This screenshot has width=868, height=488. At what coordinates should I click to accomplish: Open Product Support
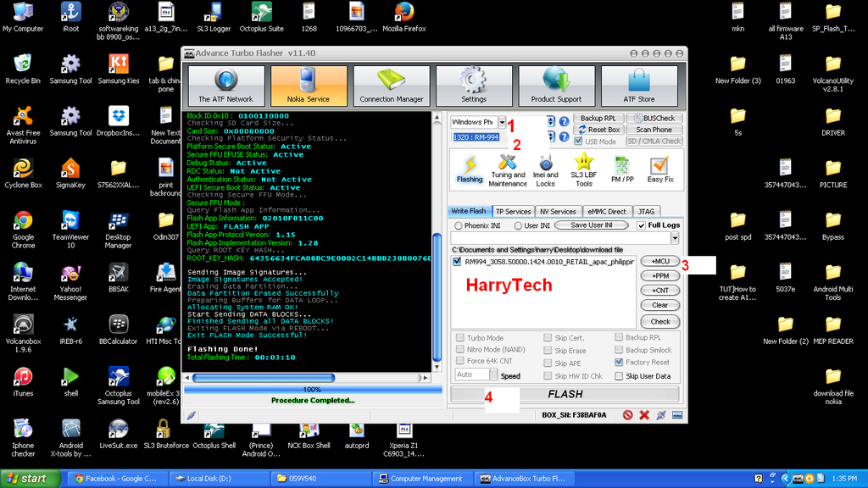pos(556,86)
